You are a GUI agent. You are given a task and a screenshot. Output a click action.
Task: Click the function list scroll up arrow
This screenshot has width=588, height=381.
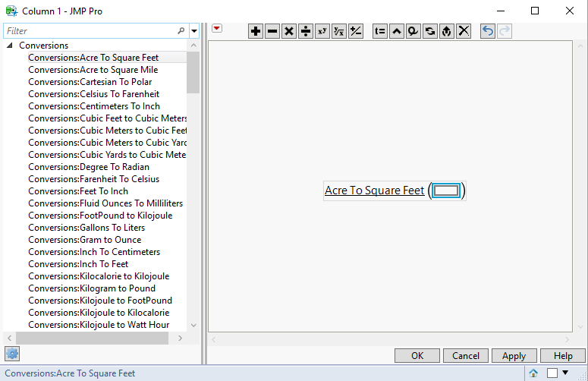coord(193,46)
